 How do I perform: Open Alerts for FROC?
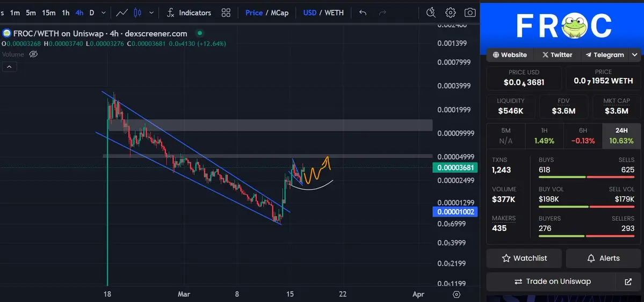[603, 258]
